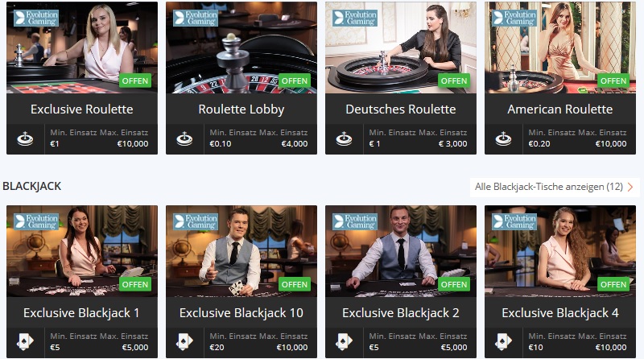The width and height of the screenshot is (644, 359).
Task: Click the OFFEN badge on Exclusive Blackjack 1
Action: point(135,284)
